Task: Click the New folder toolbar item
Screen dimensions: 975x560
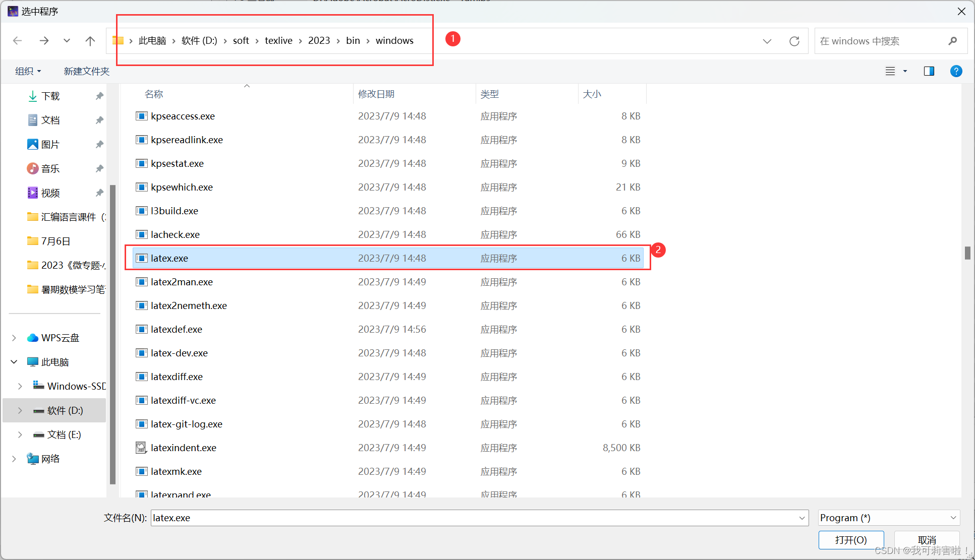Action: 86,71
